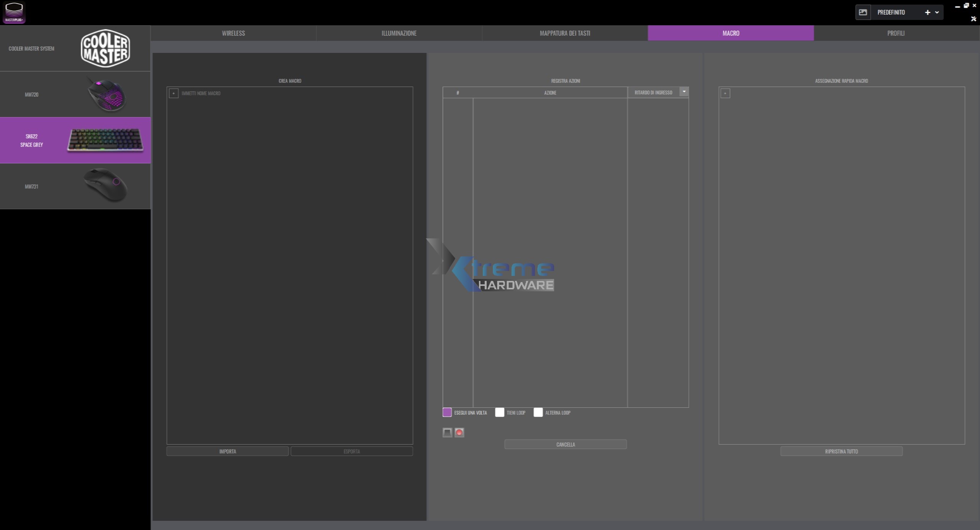Enable the Tieni loop option

click(499, 412)
